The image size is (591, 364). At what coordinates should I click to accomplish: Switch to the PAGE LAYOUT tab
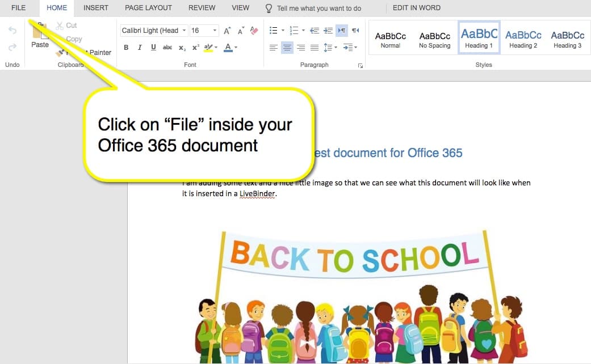149,8
